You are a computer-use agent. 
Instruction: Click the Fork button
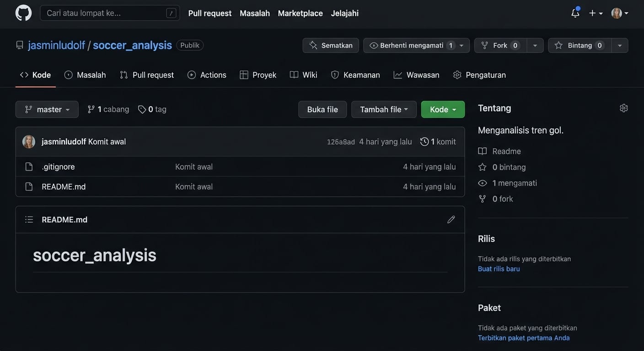click(x=500, y=45)
